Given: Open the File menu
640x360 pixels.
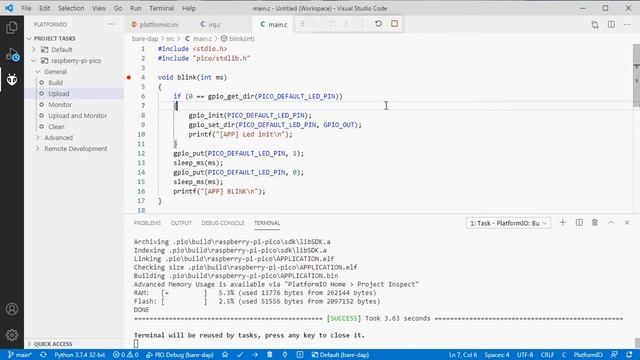Looking at the screenshot, I should [26, 8].
